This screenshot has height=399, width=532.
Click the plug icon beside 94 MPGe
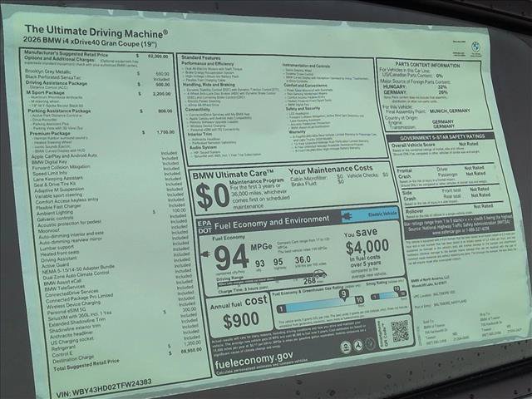coord(205,254)
